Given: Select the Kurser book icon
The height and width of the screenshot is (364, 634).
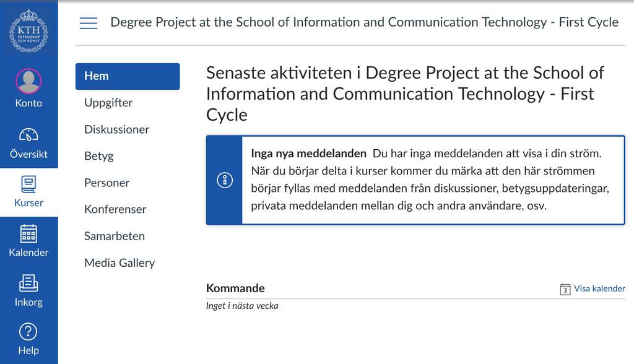Looking at the screenshot, I should [x=28, y=184].
